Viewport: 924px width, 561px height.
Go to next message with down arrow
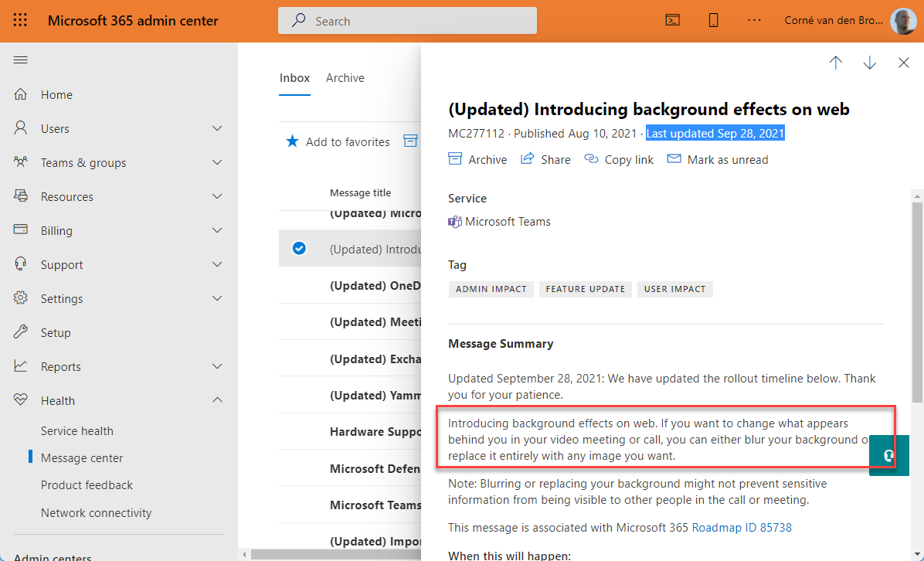pyautogui.click(x=870, y=63)
